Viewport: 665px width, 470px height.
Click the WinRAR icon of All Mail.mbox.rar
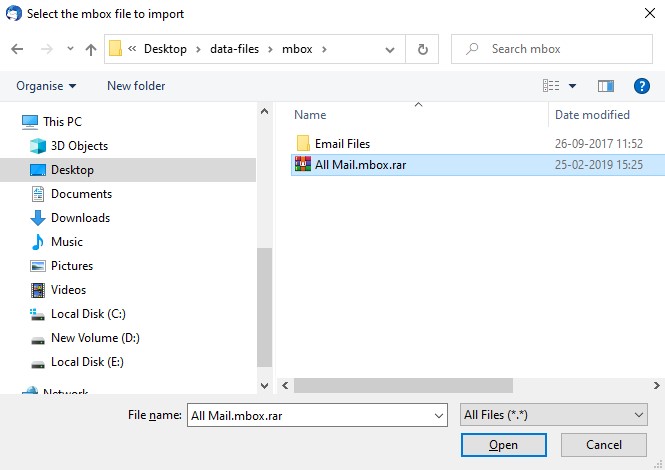coord(303,164)
